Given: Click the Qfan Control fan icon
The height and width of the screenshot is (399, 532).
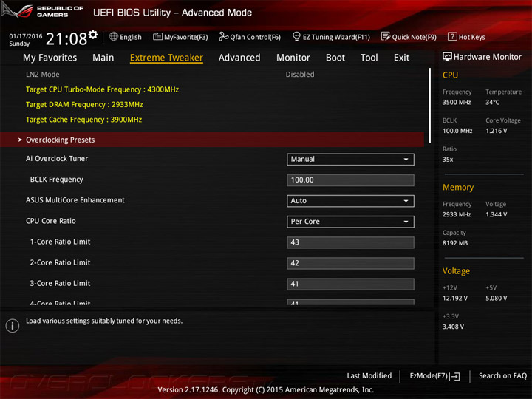Looking at the screenshot, I should 223,37.
